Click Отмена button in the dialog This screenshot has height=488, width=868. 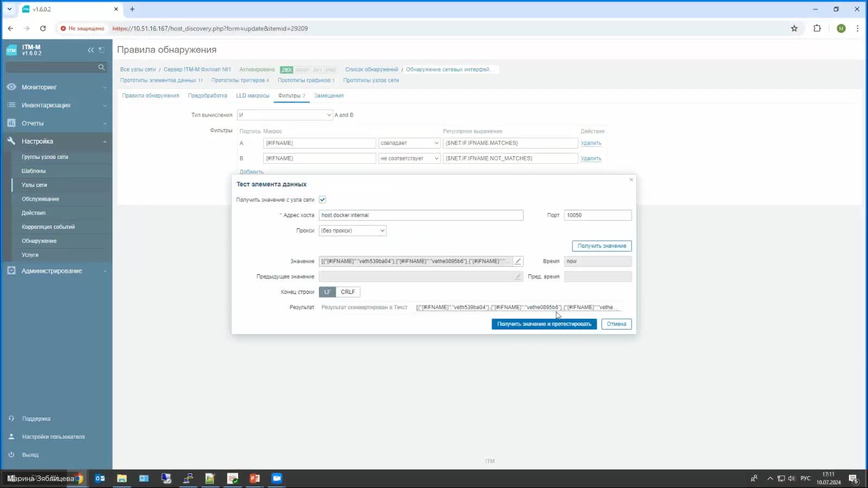(616, 324)
